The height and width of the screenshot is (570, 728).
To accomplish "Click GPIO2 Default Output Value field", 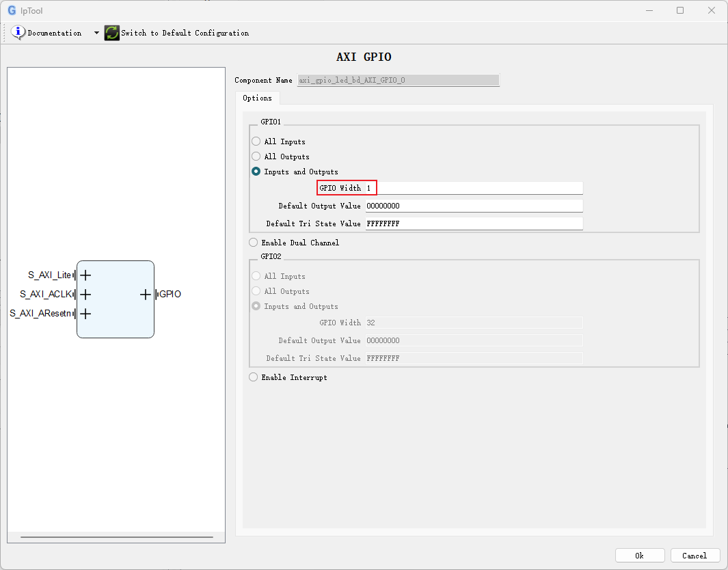I will (474, 340).
